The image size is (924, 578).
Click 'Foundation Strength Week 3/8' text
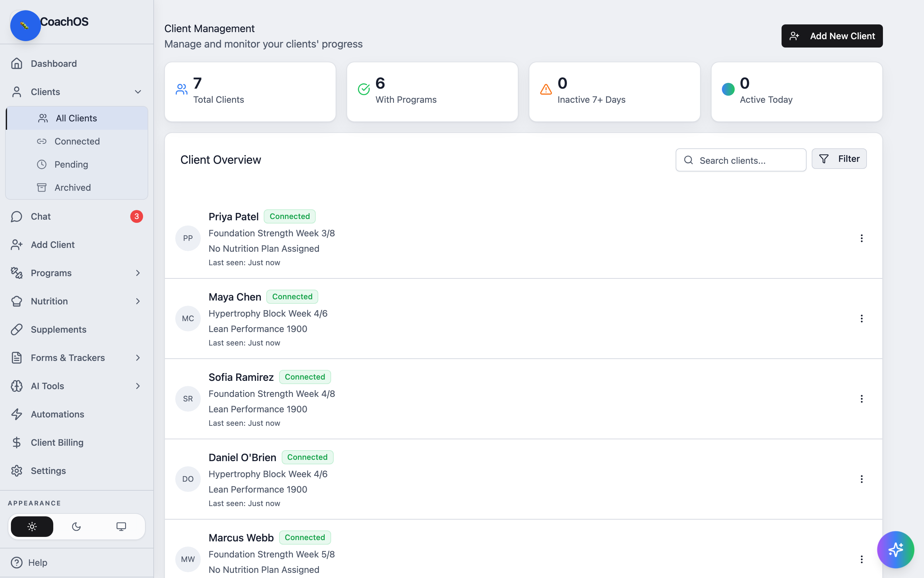pyautogui.click(x=271, y=233)
